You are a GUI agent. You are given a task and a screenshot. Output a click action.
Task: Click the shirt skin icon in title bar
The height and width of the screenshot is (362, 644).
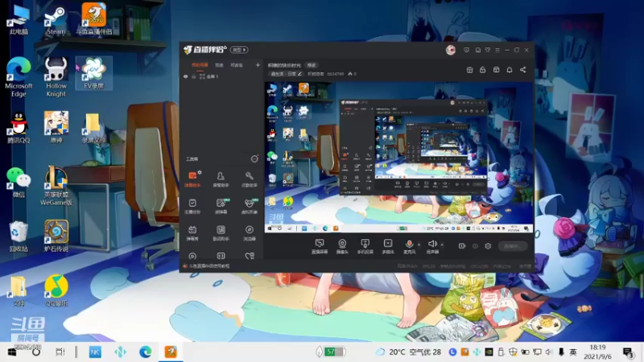(488, 50)
